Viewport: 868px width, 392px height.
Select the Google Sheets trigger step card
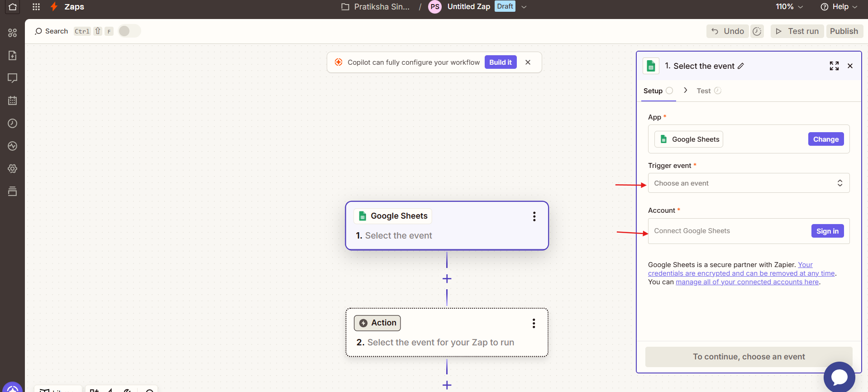[x=447, y=225]
